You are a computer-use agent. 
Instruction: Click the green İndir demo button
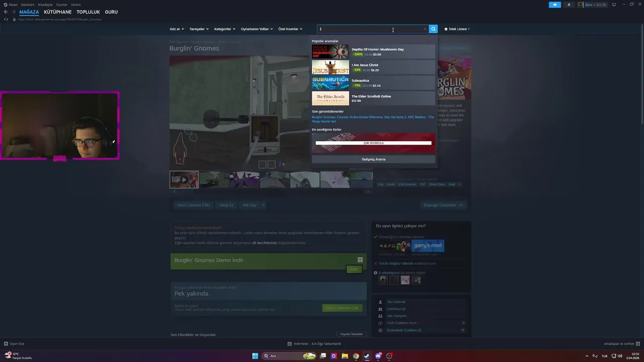click(354, 269)
